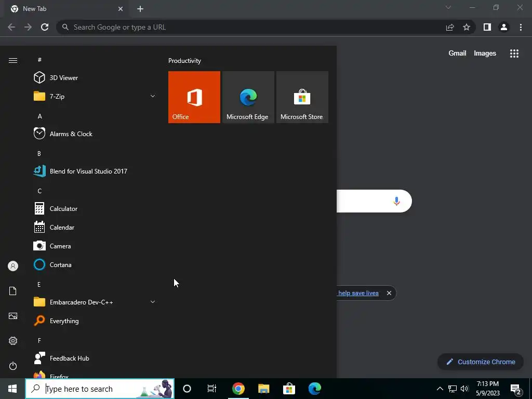Image resolution: width=532 pixels, height=399 pixels.
Task: Open Microsoft Store from taskbar
Action: (x=289, y=389)
